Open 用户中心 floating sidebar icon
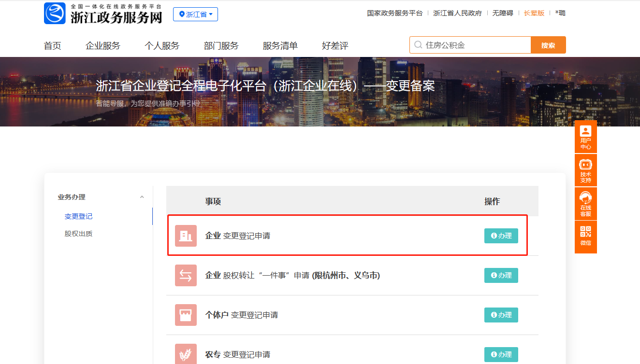 click(586, 137)
